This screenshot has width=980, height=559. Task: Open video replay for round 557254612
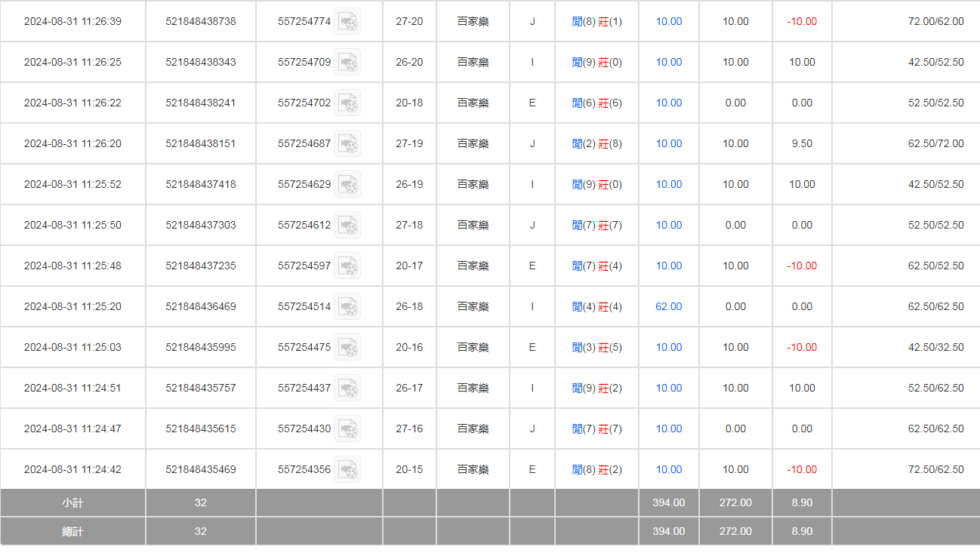click(x=347, y=226)
